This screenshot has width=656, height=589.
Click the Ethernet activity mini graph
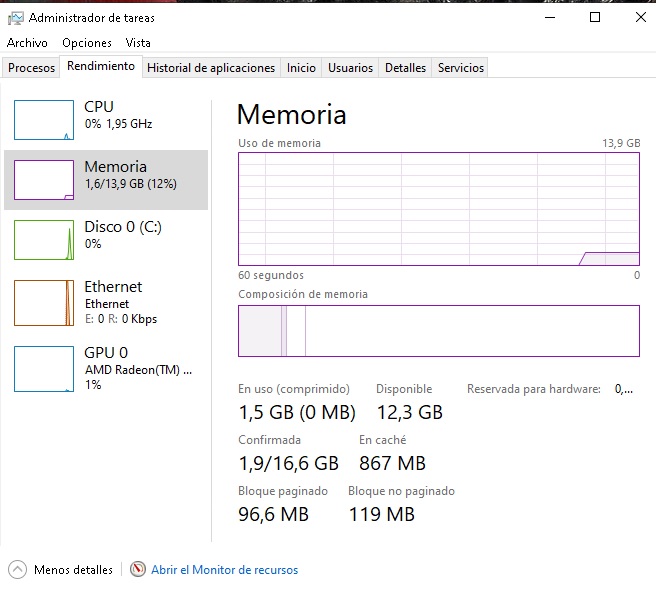click(x=44, y=303)
